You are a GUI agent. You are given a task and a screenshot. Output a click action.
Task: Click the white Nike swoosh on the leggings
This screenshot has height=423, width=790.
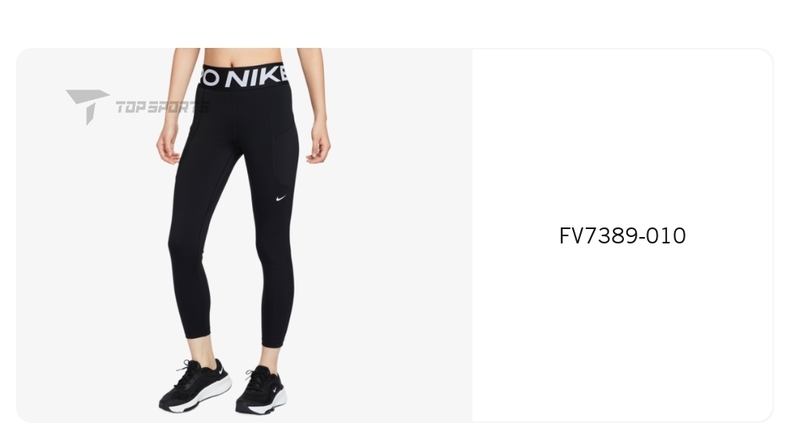pyautogui.click(x=281, y=198)
